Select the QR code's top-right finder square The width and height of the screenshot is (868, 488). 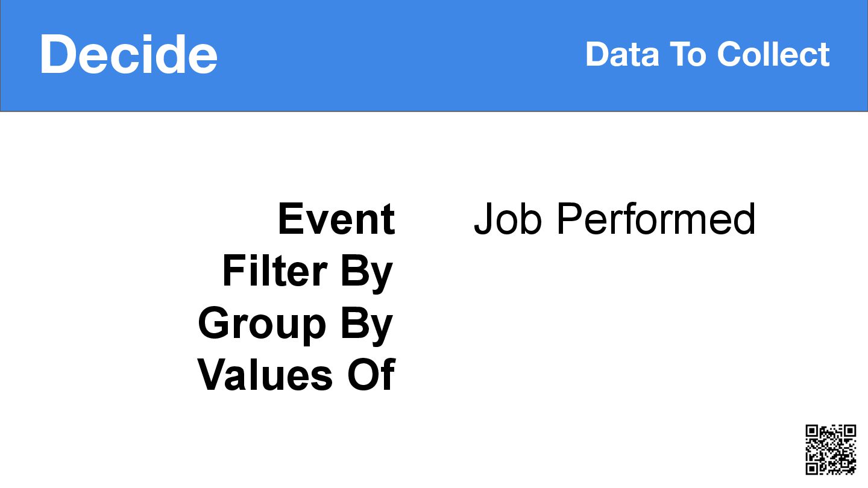click(x=850, y=431)
